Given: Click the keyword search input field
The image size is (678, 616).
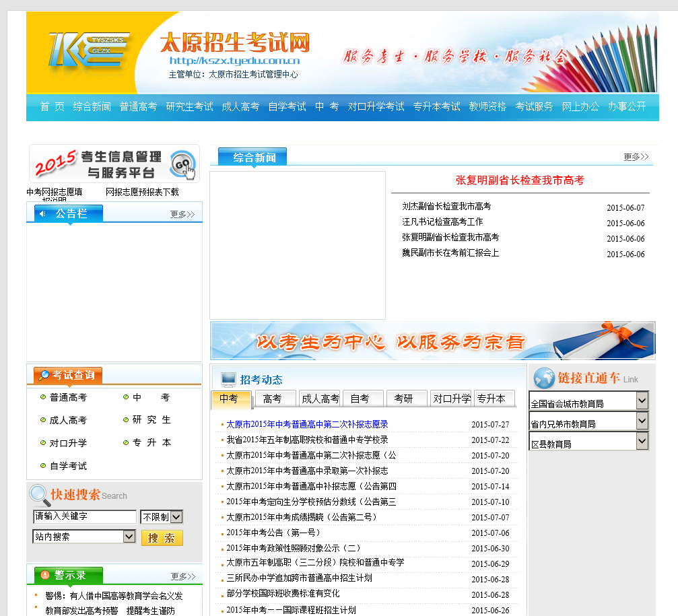Looking at the screenshot, I should 85,516.
